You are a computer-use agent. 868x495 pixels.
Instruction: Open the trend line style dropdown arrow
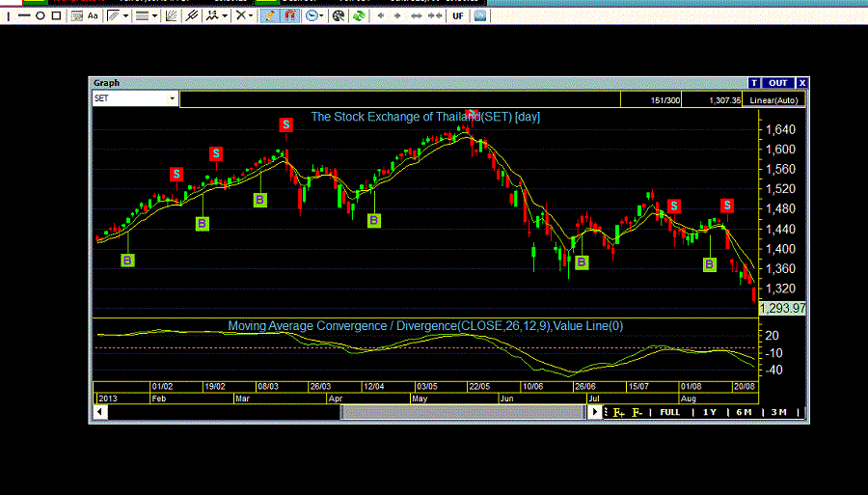click(125, 16)
